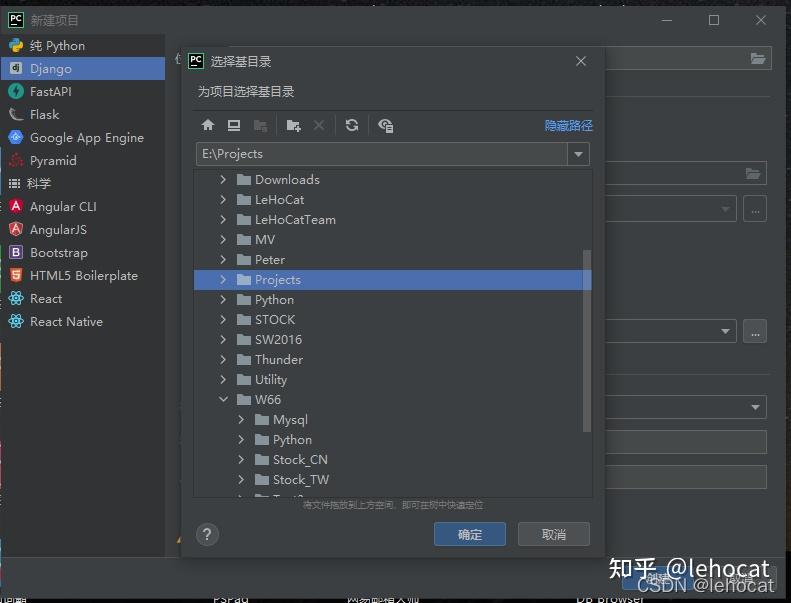Choose FastAPI project type

(x=83, y=91)
